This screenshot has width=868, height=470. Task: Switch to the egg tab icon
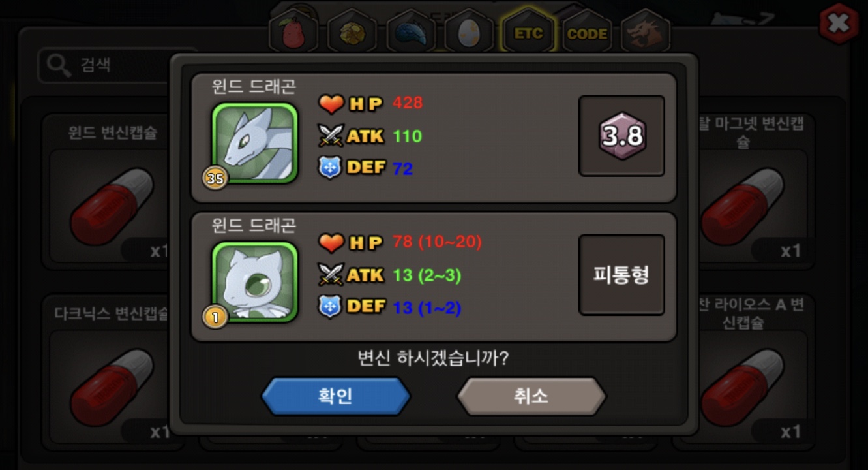pyautogui.click(x=469, y=33)
